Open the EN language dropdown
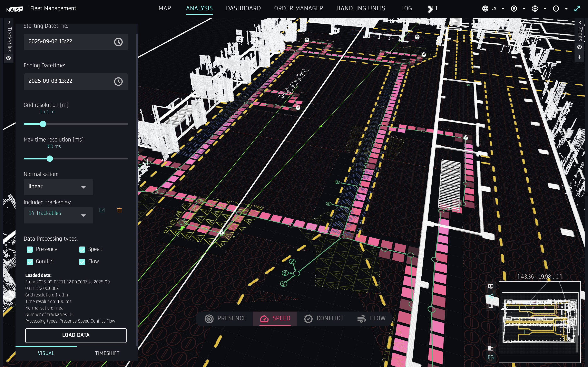Screen dimensions: 588x367 click(x=493, y=9)
